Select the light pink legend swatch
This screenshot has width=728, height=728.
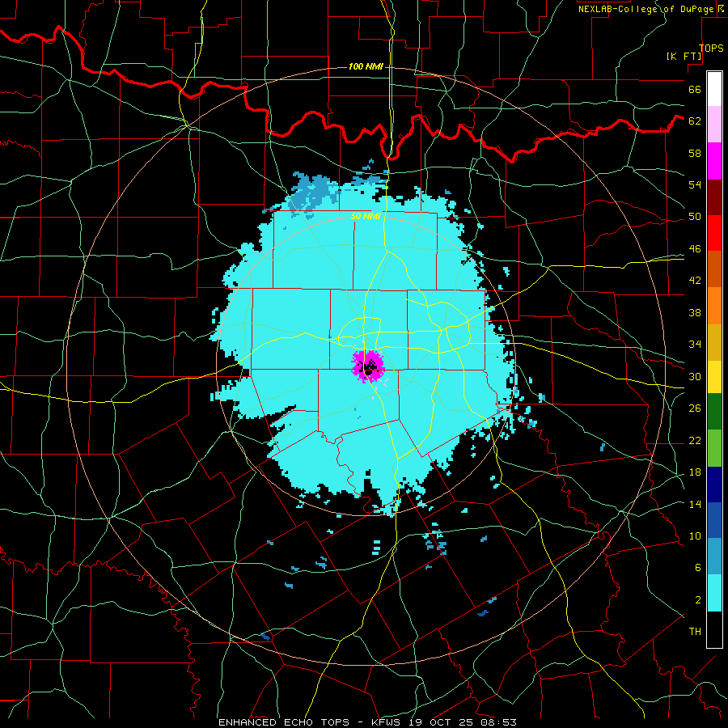(714, 124)
